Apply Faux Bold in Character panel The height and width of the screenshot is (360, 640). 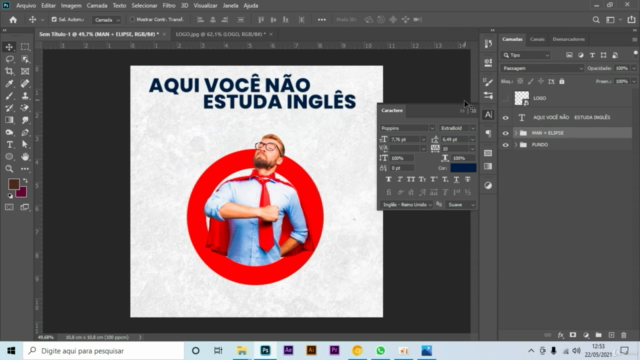point(389,180)
